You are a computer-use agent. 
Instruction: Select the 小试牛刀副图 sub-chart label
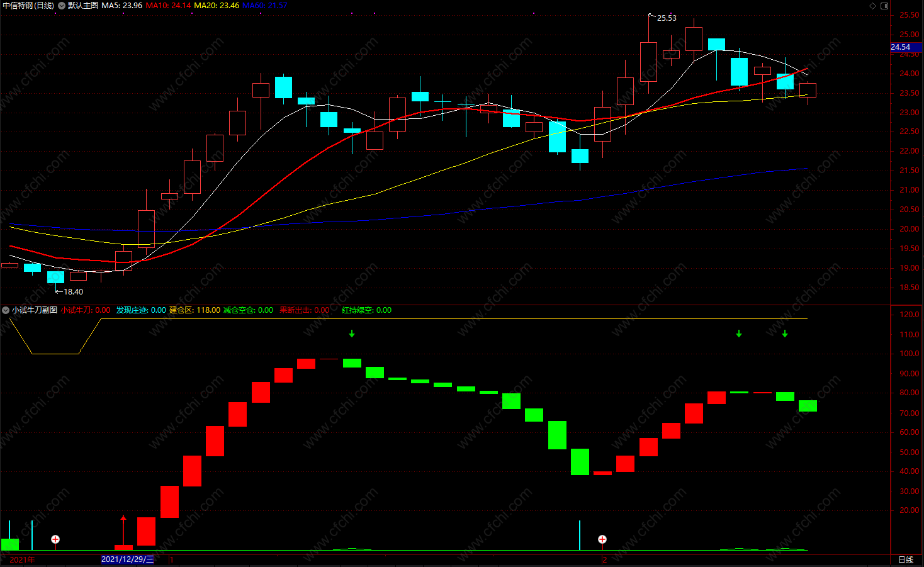pos(35,310)
